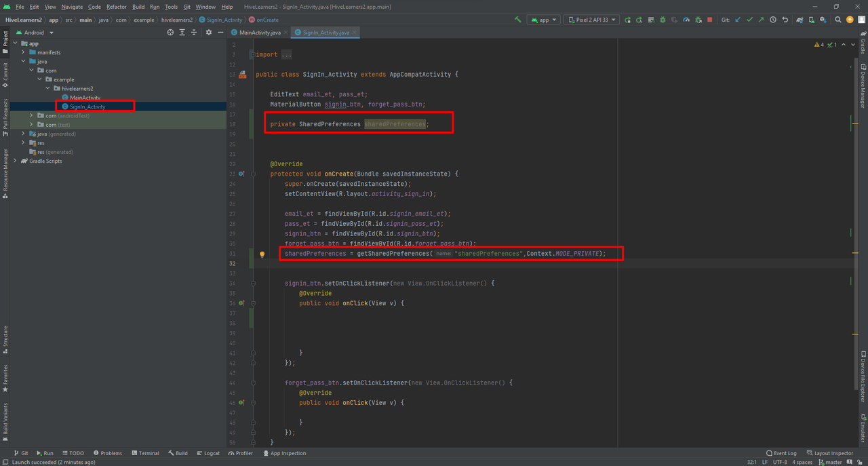Toggle the Resource Manager side panel

(5, 174)
